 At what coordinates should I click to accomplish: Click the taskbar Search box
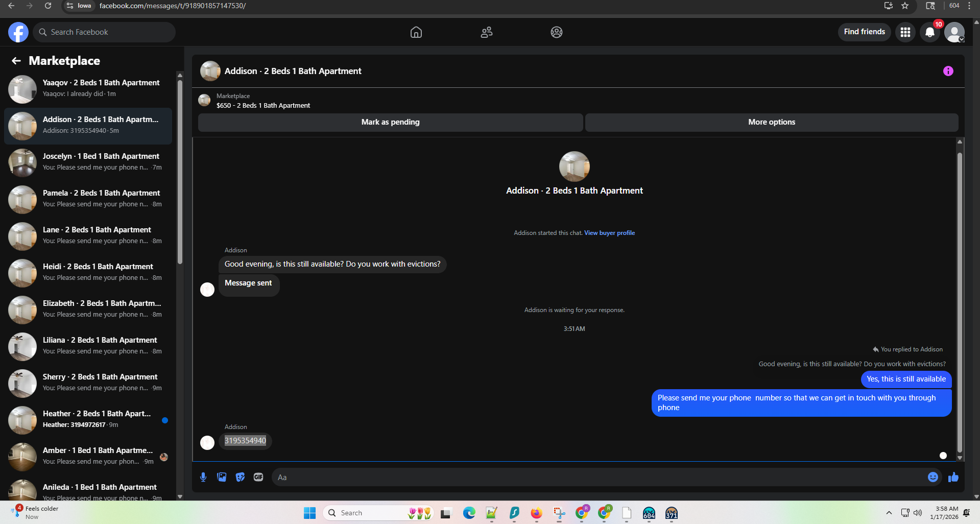click(x=378, y=513)
